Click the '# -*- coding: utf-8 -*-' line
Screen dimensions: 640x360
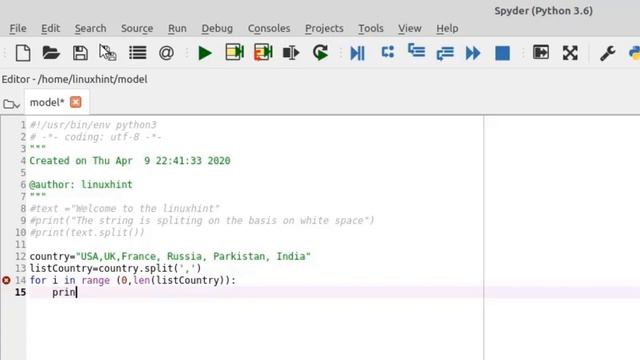96,137
